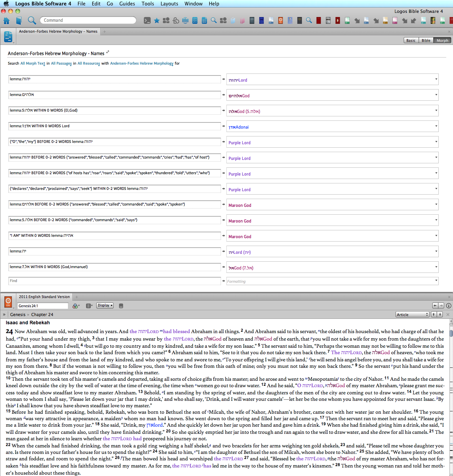453x476 pixels.
Task: Click the Andersen-Forbes Hebrew Morphology link
Action: pos(142,63)
